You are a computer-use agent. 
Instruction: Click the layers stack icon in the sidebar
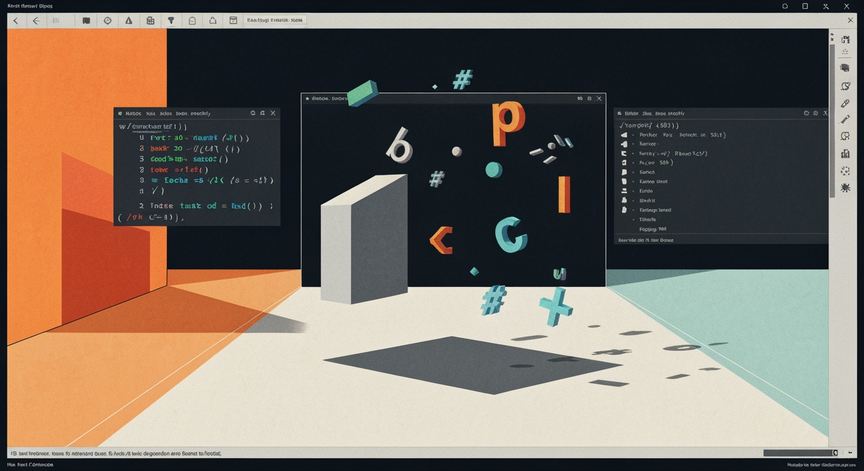(x=845, y=68)
